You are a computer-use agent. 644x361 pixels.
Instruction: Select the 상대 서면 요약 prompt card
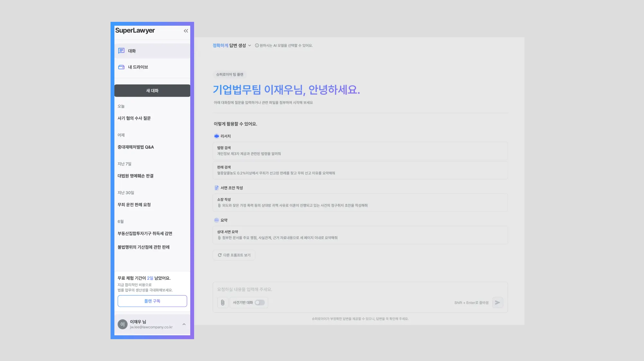(360, 235)
